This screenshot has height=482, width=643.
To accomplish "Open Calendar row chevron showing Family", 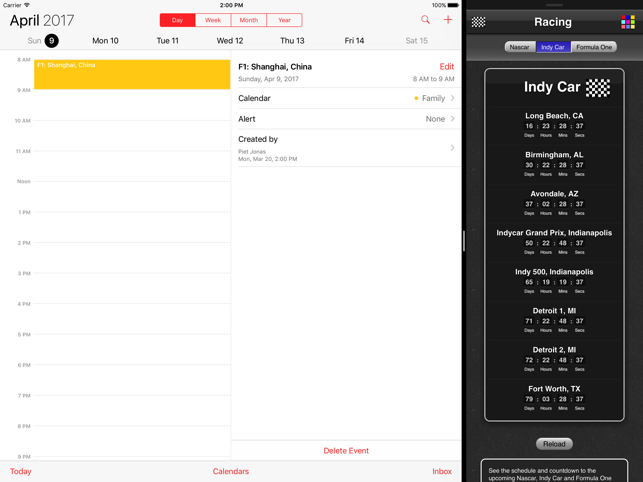I will click(x=452, y=98).
